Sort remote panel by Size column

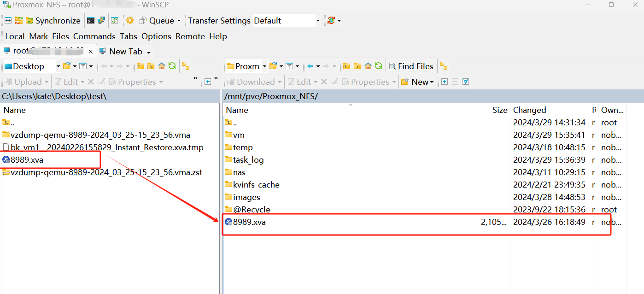[499, 110]
